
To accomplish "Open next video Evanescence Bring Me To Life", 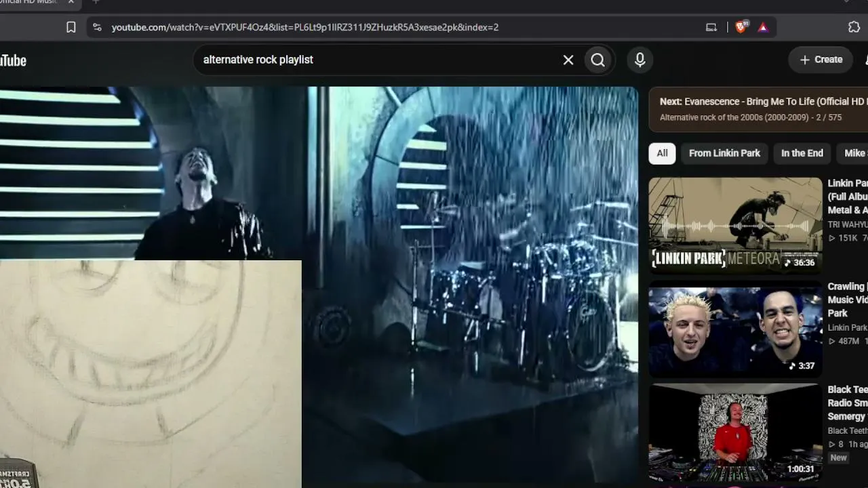I will pos(764,102).
